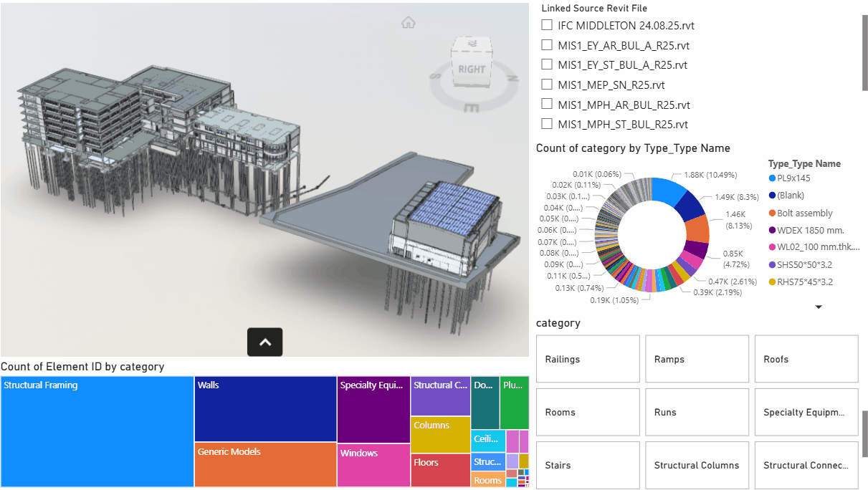Select the Structural Columns slicer tile
The width and height of the screenshot is (868, 490).
(697, 465)
